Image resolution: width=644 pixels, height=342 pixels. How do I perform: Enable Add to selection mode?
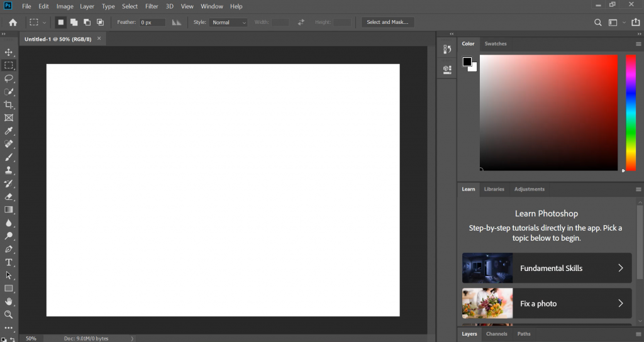(x=74, y=22)
